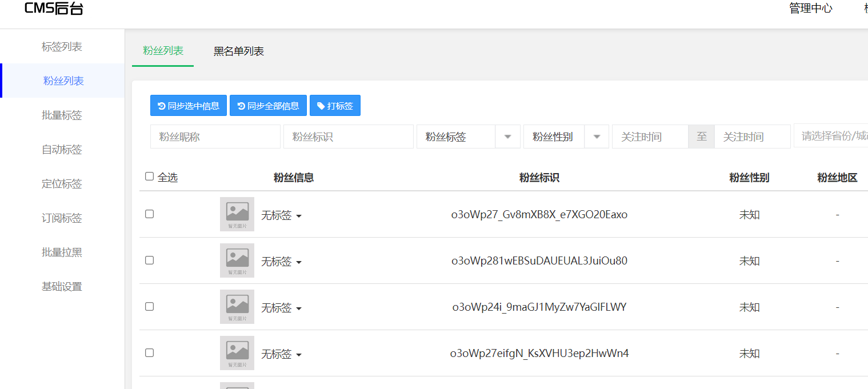Image resolution: width=868 pixels, height=389 pixels.
Task: Click the 同步全部信息 button
Action: click(x=268, y=106)
